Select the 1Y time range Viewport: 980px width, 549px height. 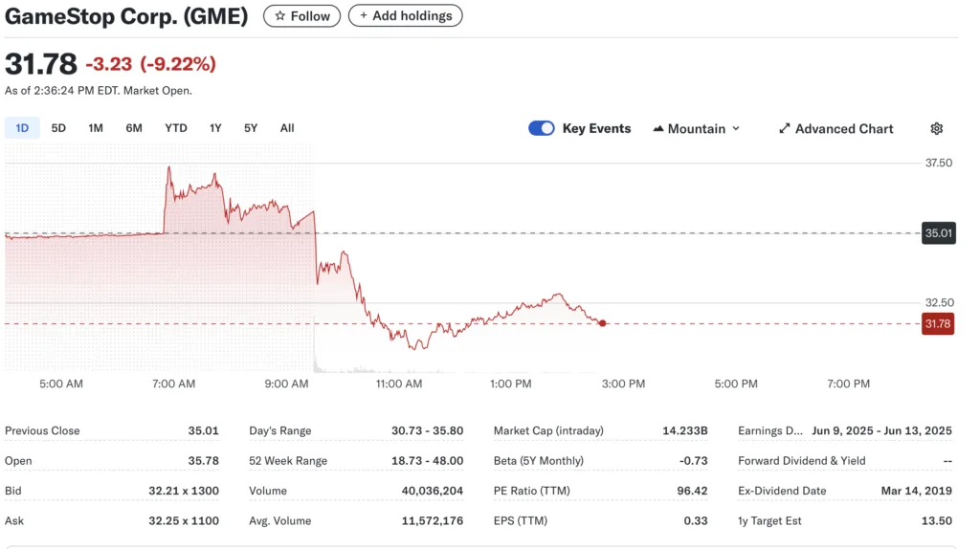[x=215, y=128]
